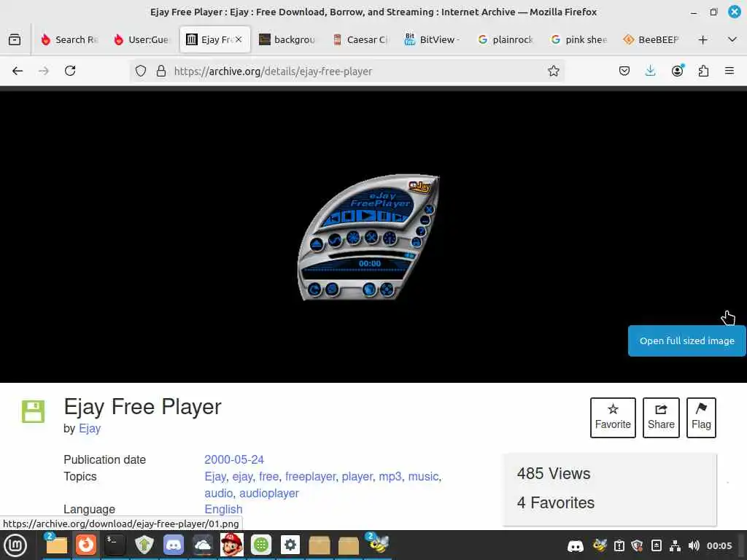Switch to the plainrock Google tab

point(506,39)
